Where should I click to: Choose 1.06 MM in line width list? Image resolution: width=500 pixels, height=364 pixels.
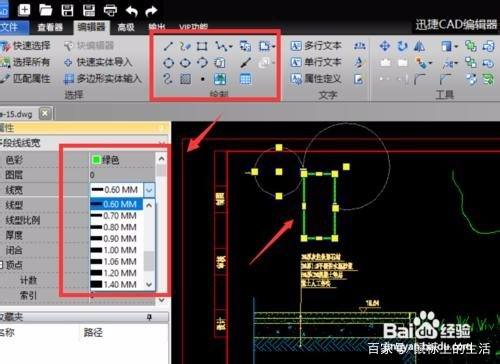coord(116,262)
